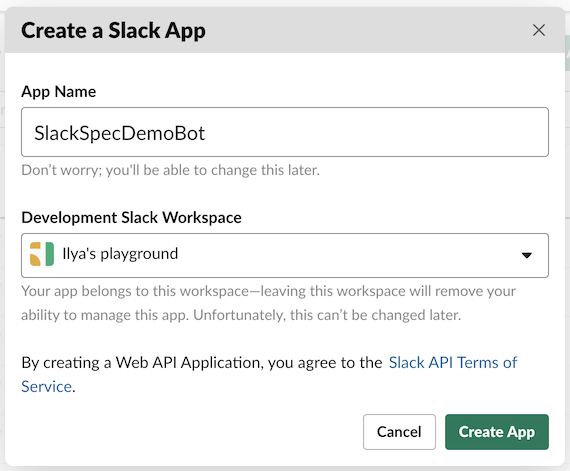Click the App Name field label
This screenshot has height=471, width=570.
(59, 92)
